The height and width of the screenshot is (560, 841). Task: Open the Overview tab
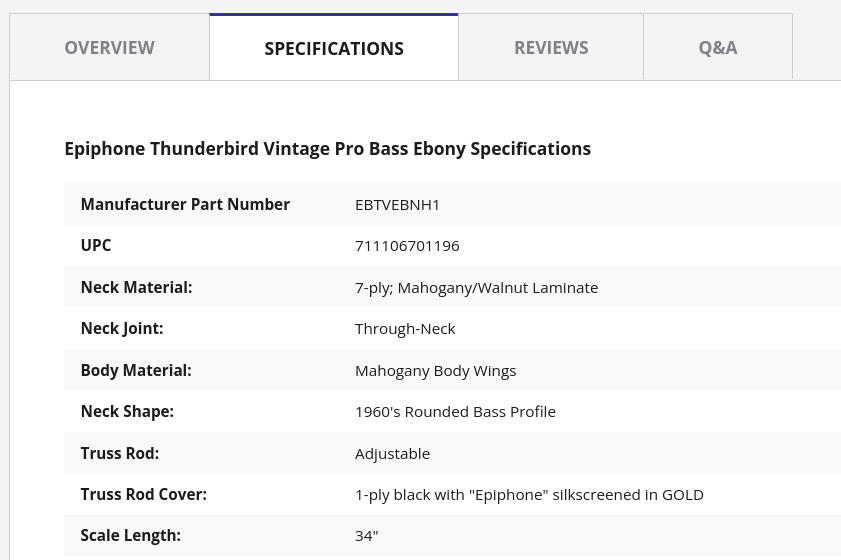click(109, 48)
